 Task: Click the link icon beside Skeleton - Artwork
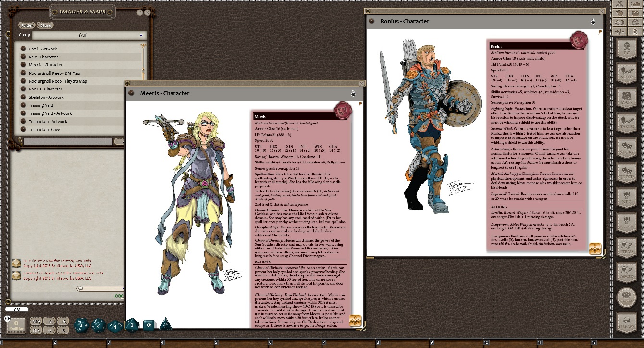coord(23,97)
